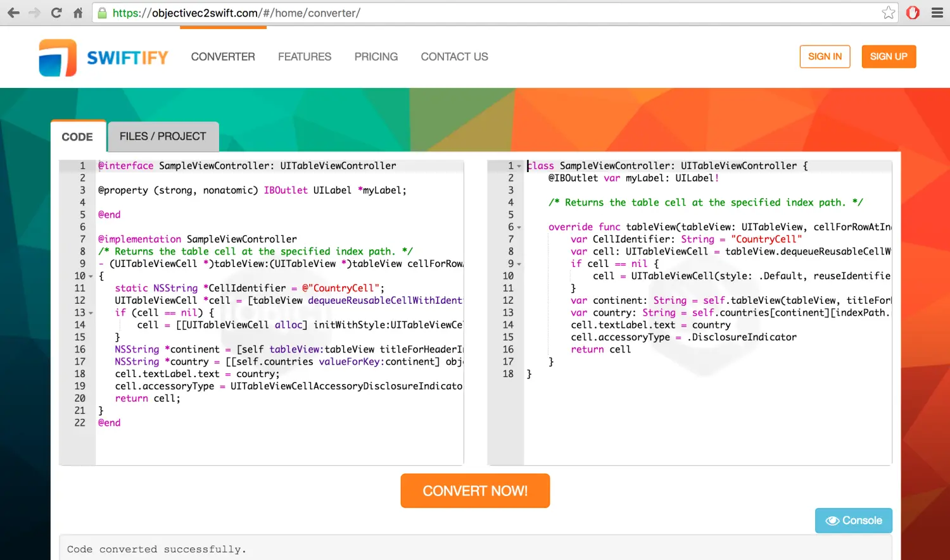
Task: Open the browser hamburger menu
Action: tap(937, 13)
